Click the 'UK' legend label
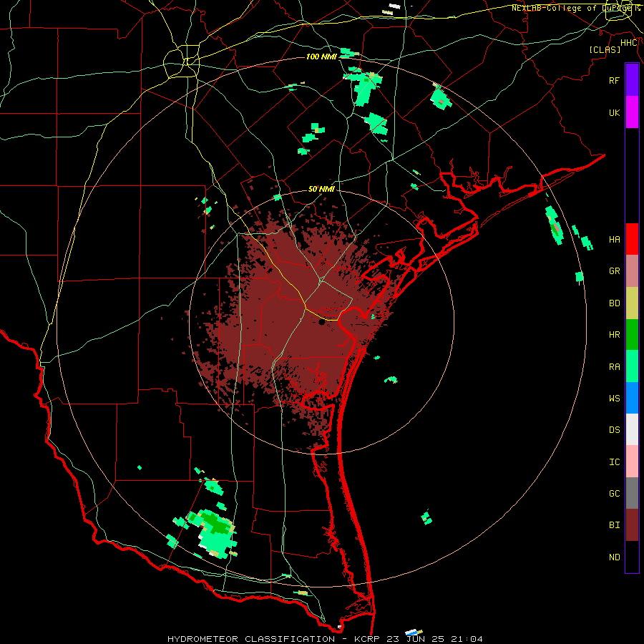The width and height of the screenshot is (644, 644). pyautogui.click(x=615, y=112)
